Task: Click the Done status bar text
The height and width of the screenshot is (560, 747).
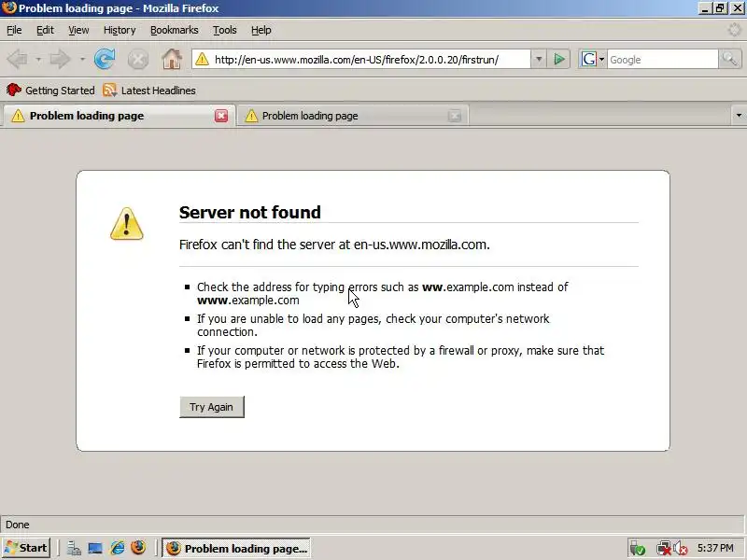Action: 18,525
